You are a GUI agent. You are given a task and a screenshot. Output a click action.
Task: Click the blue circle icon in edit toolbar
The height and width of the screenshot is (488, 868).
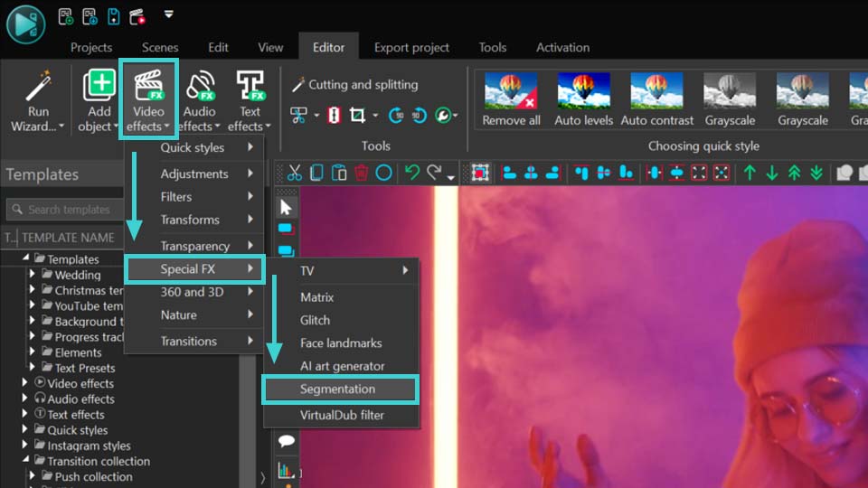[x=383, y=173]
